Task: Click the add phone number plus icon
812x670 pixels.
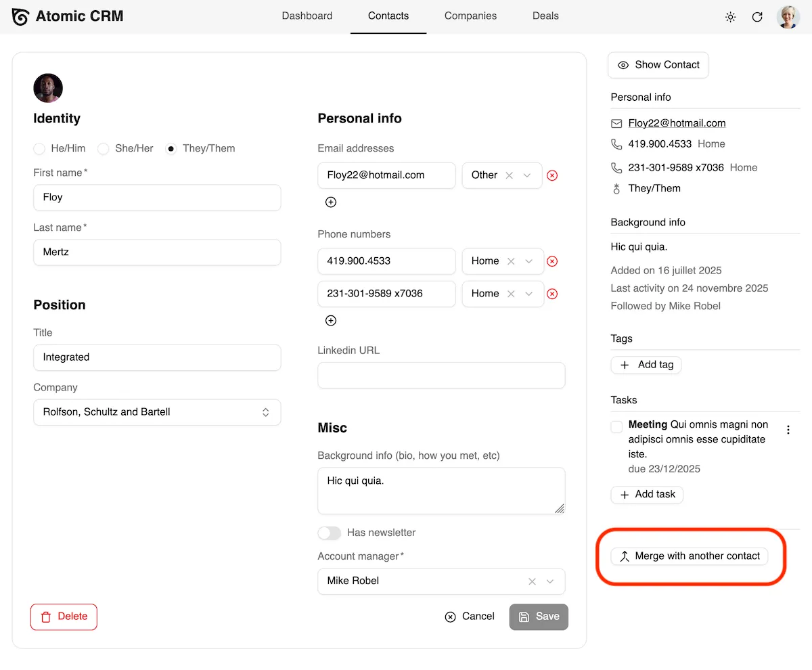Action: pyautogui.click(x=330, y=320)
